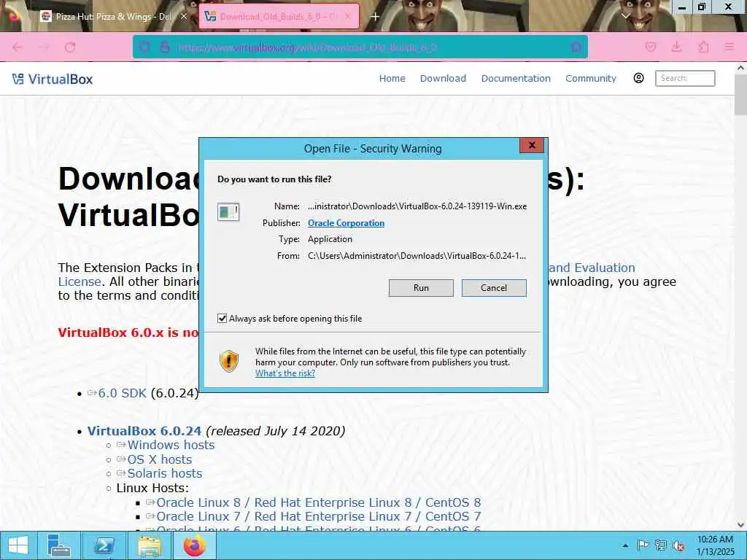Open the Community nav item

click(591, 78)
